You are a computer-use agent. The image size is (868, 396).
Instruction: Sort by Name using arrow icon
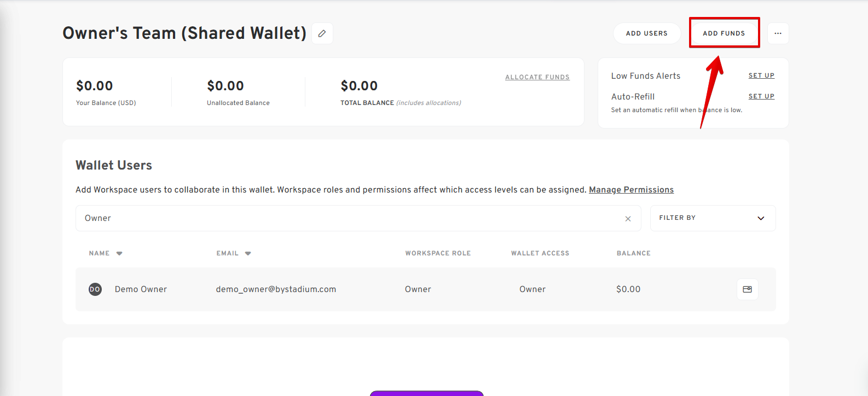point(119,253)
